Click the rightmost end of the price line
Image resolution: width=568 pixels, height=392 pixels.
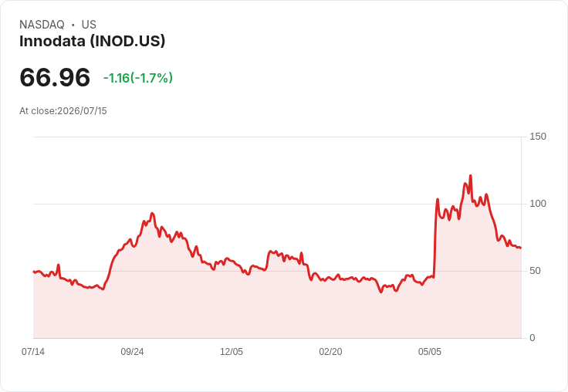click(521, 248)
